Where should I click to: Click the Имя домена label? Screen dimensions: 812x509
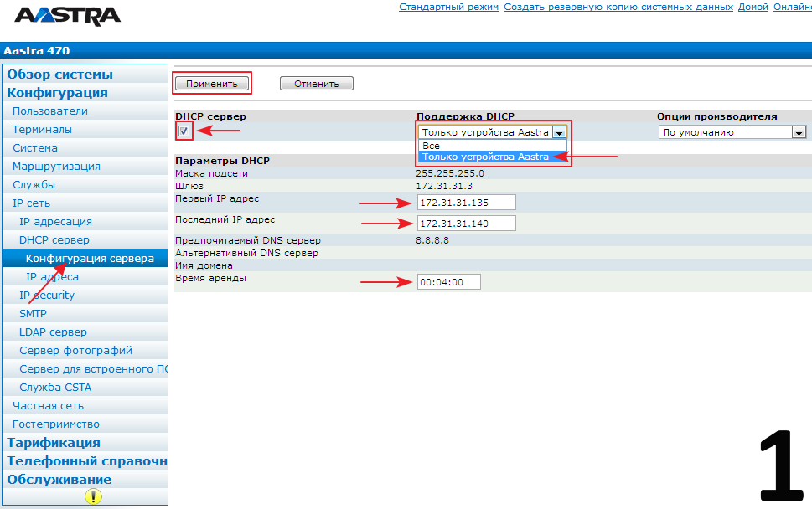pos(204,265)
